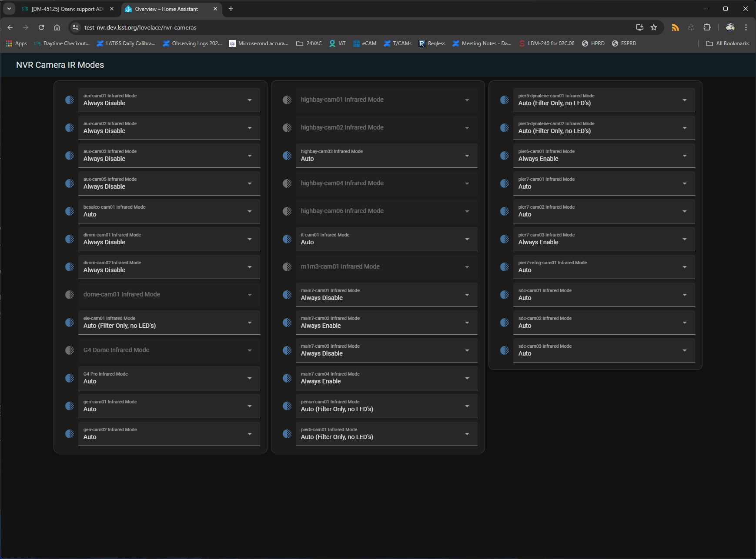This screenshot has width=756, height=559.
Task: Bookmark this page with the star icon
Action: 654,27
